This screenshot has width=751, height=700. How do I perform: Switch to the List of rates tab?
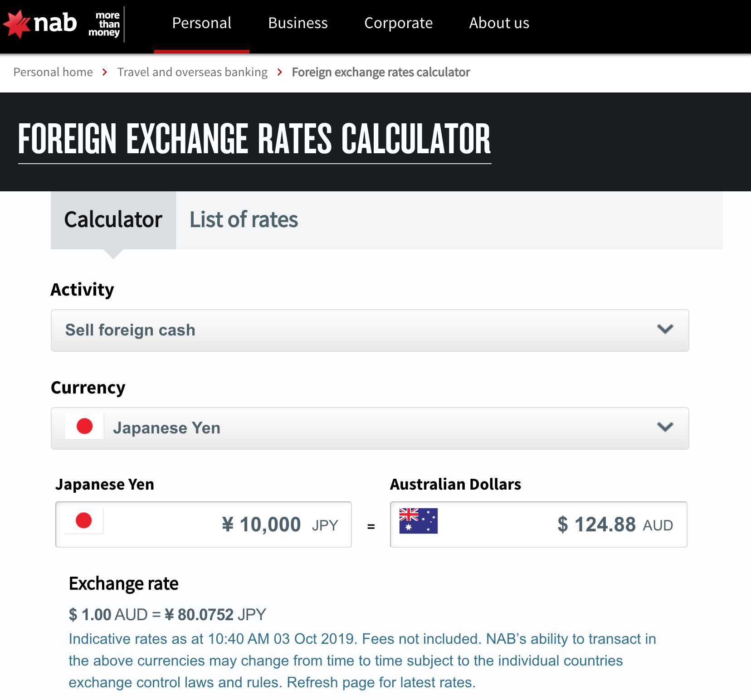click(x=244, y=220)
